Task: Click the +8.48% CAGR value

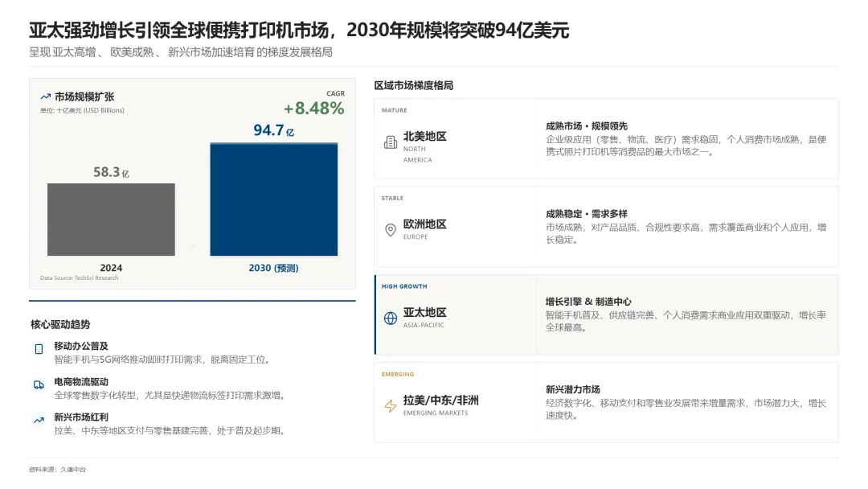Action: (312, 107)
